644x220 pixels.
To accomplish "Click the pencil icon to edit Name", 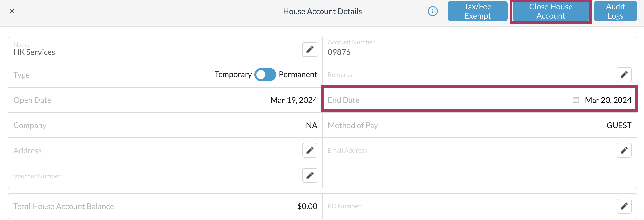I will tap(309, 49).
